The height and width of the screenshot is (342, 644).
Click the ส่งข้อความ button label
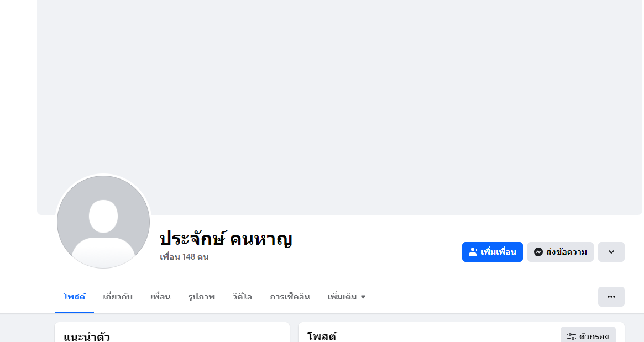pos(566,252)
